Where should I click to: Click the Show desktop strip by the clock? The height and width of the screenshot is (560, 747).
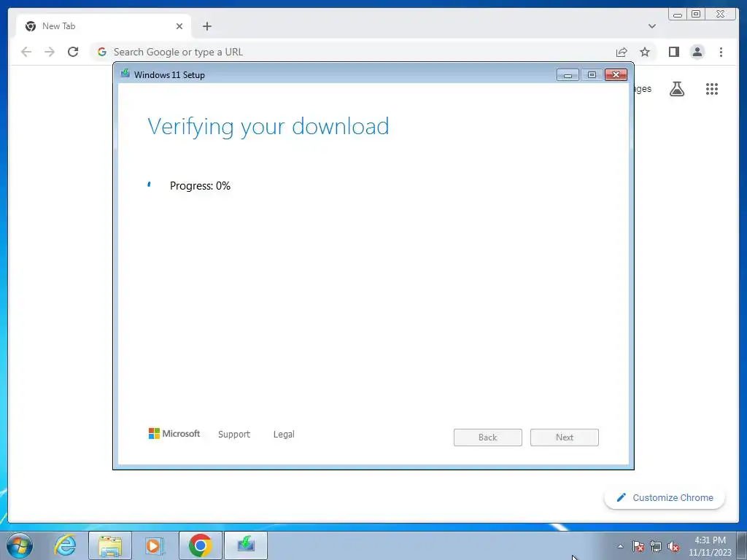coord(742,545)
